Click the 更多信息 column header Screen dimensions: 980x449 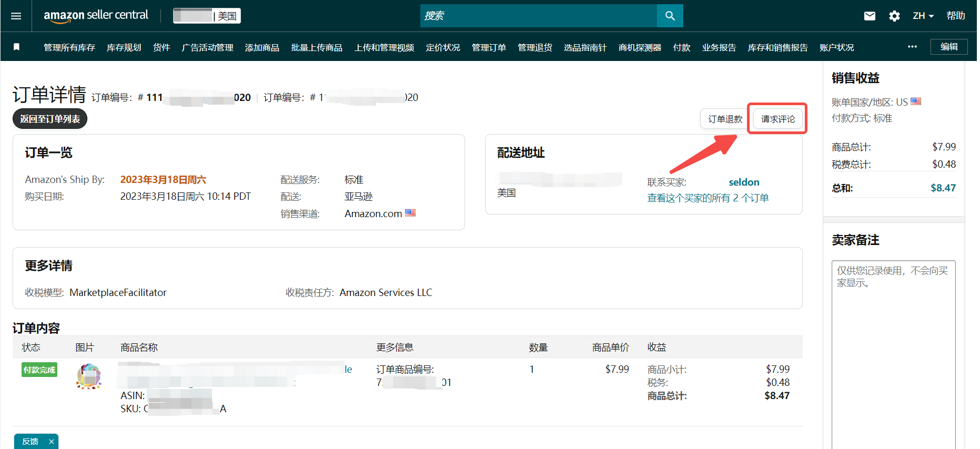395,347
